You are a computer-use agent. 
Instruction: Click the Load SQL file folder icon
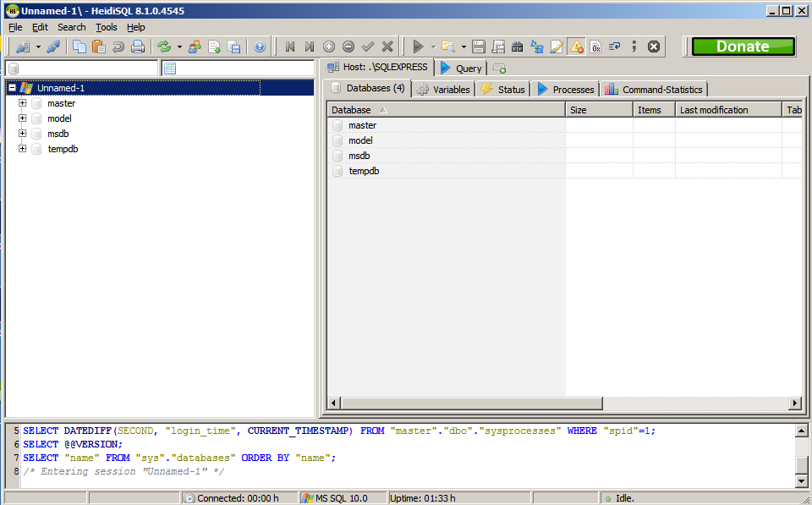[x=448, y=47]
